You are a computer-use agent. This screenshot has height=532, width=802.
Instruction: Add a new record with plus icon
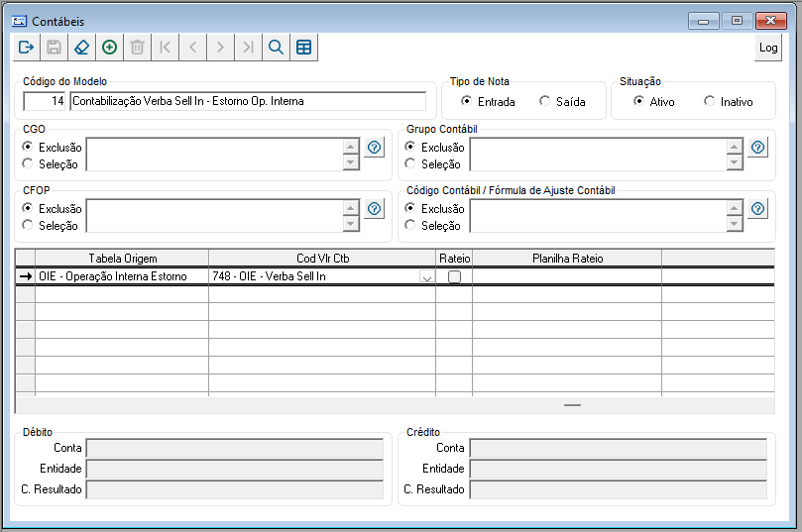point(109,48)
